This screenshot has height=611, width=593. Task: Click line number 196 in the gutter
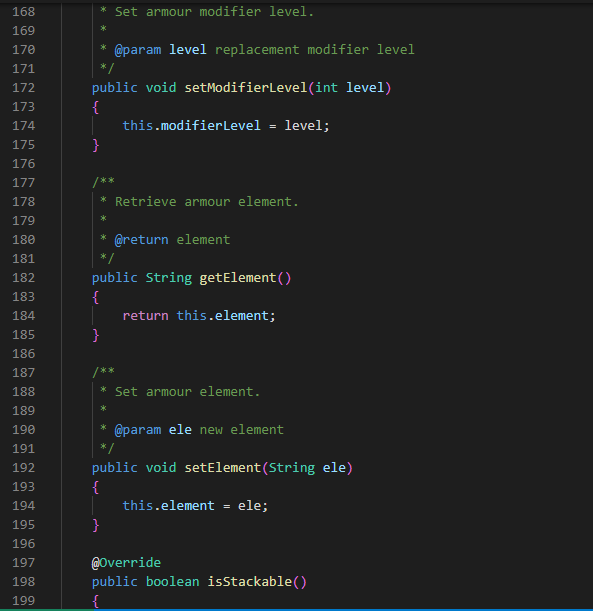click(x=24, y=544)
